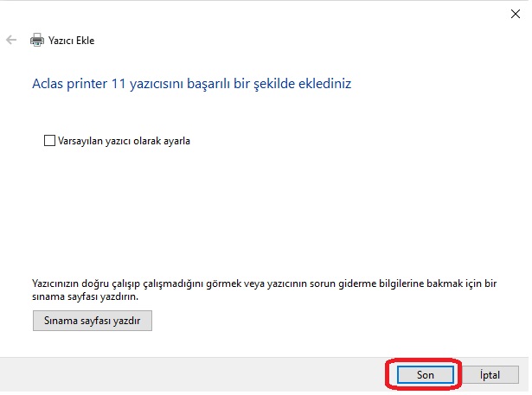The height and width of the screenshot is (395, 532).
Task: Click the printer icon beside Yazıcı Ekle
Action: pyautogui.click(x=37, y=40)
